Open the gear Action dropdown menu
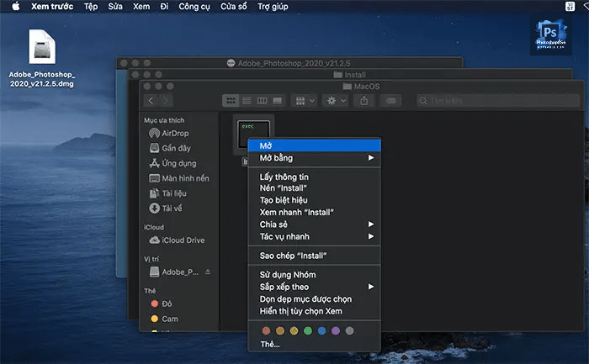The image size is (589, 364). point(335,100)
